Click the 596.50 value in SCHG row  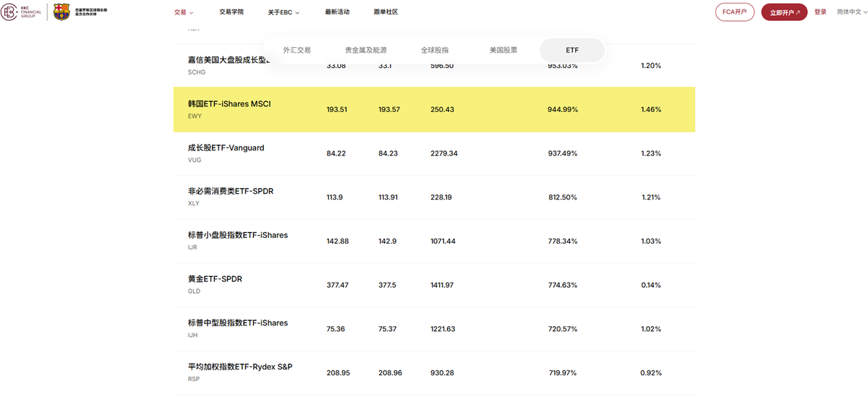coord(442,66)
